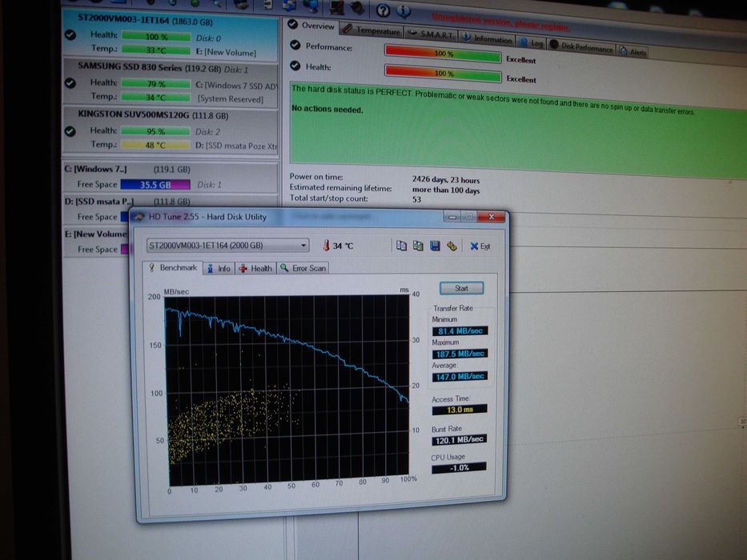This screenshot has height=560, width=747.
Task: Minimize the HD Tune window
Action: 452,217
